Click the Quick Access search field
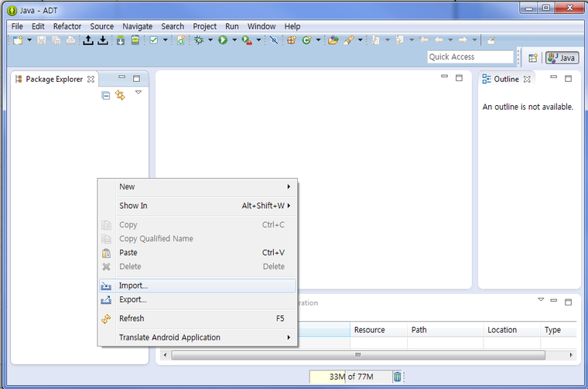The image size is (588, 389). (470, 57)
